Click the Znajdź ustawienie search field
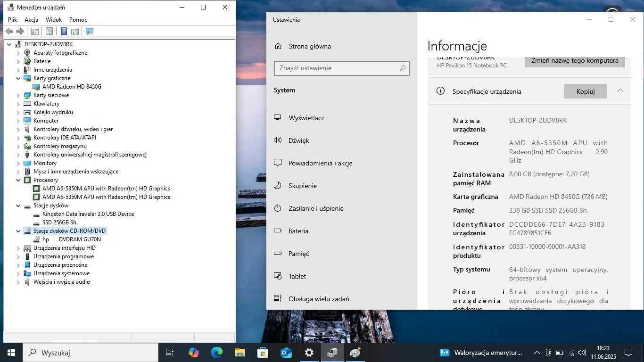 pos(342,68)
